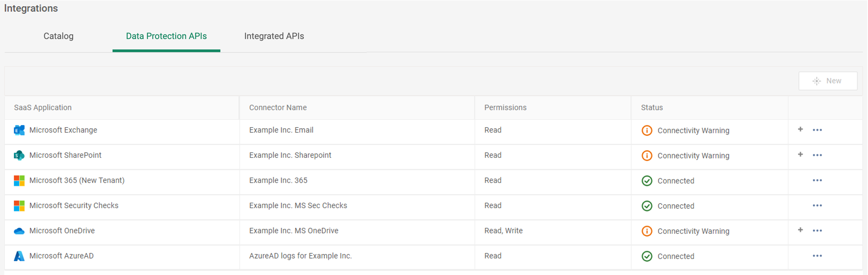
Task: Click the connected checkmark for Example Inc. 365
Action: 647,181
